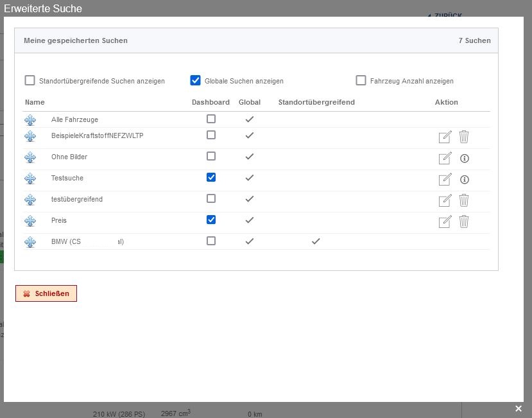This screenshot has width=532, height=418.
Task: Uncheck Dashboard box for Preis
Action: (211, 220)
